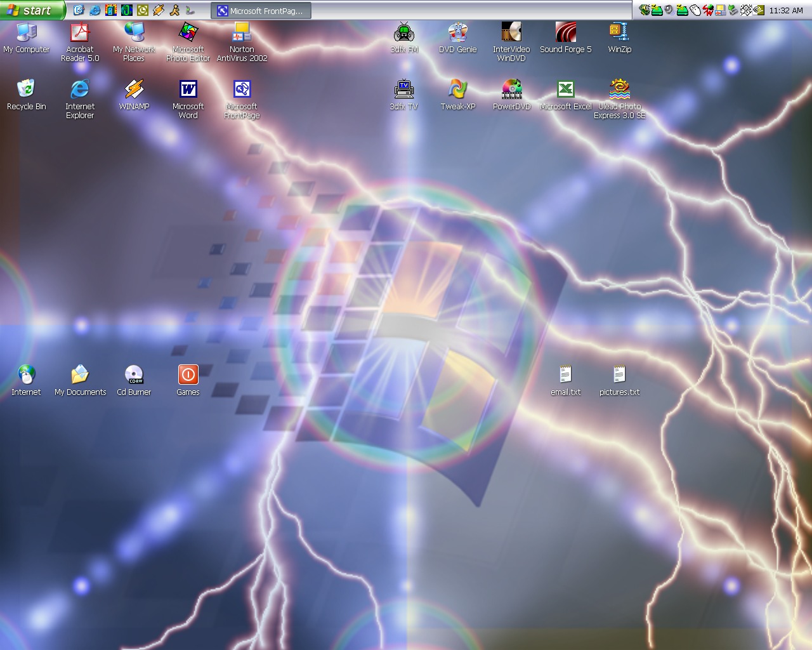The image size is (812, 650).
Task: Open the Games desktop shortcut
Action: (188, 381)
